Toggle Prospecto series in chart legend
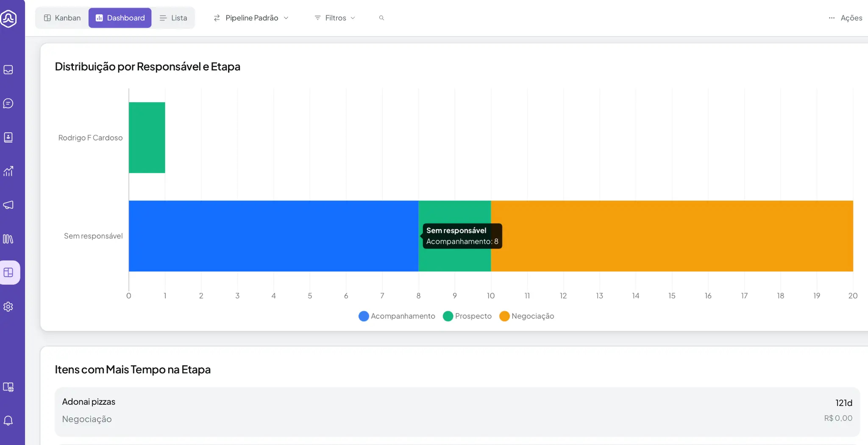The width and height of the screenshot is (868, 445). (x=467, y=316)
